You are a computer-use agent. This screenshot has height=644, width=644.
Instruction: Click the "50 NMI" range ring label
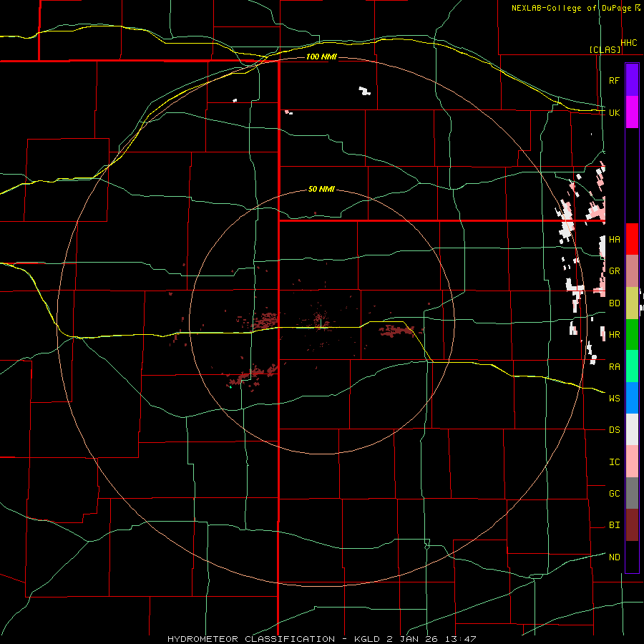321,190
